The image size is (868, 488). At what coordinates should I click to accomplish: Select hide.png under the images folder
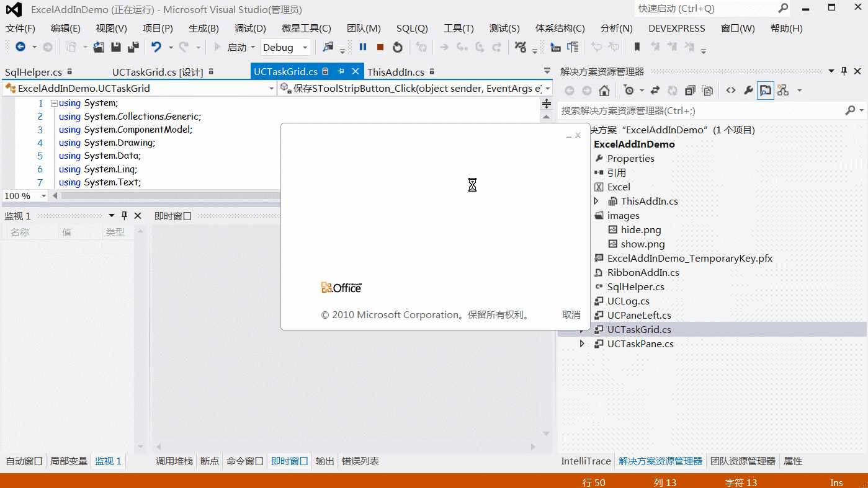640,229
